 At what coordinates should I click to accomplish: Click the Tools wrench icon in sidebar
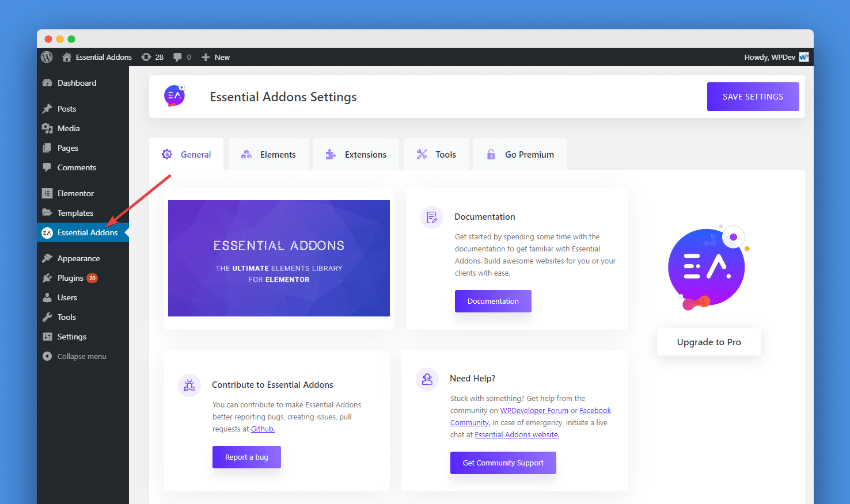click(x=47, y=317)
